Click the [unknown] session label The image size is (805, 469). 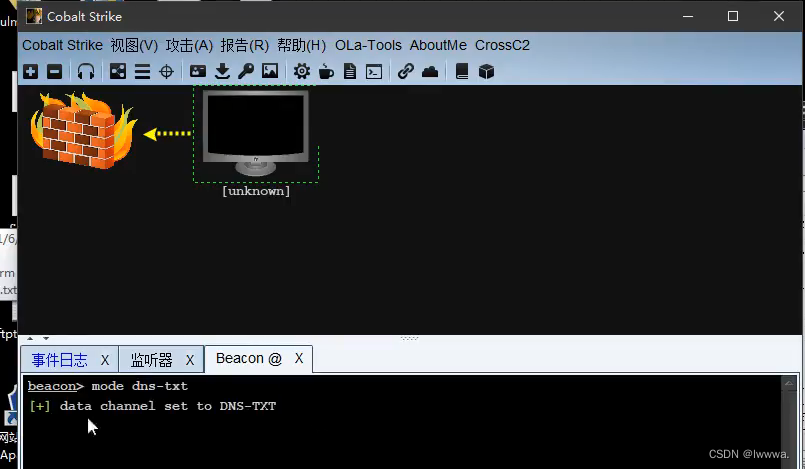256,191
